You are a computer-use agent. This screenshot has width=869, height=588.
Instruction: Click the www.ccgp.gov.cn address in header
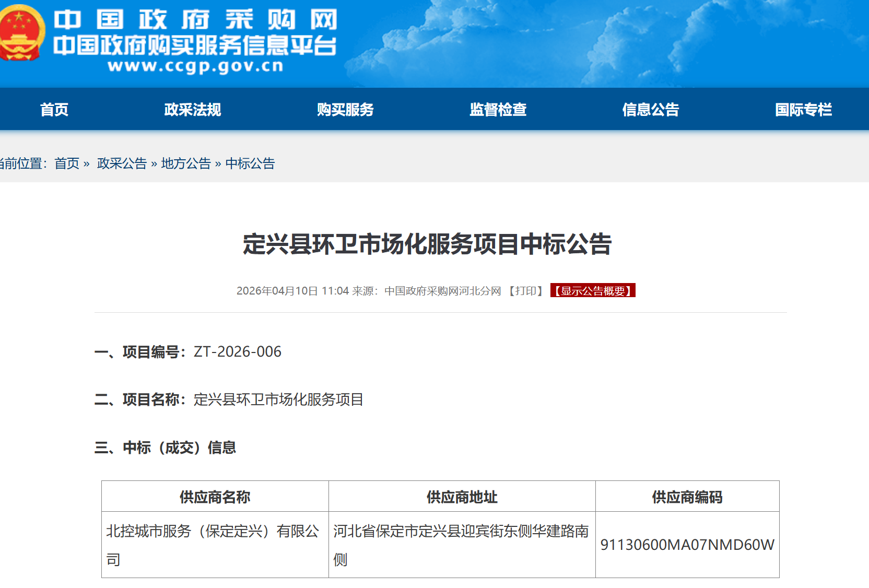pyautogui.click(x=195, y=66)
